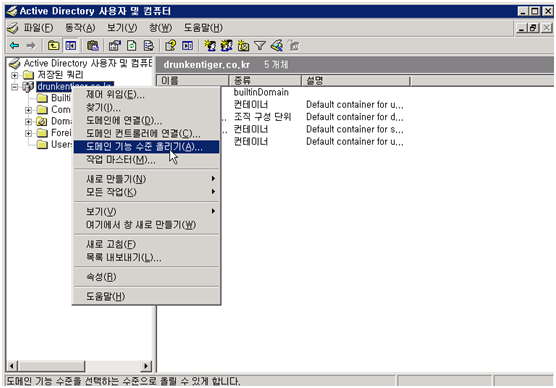Toggle the Show/Hide console tree icon
556x388 pixels.
[71, 46]
